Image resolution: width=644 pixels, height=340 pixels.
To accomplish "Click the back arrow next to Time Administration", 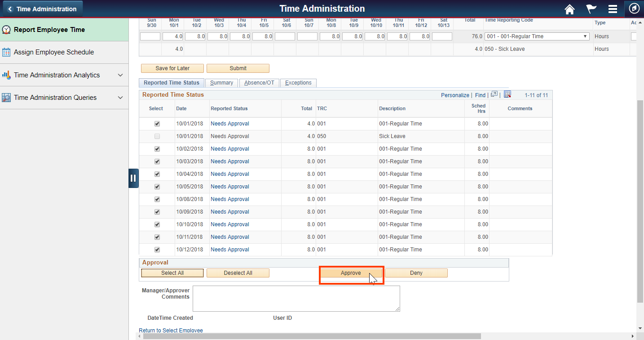I will (10, 8).
